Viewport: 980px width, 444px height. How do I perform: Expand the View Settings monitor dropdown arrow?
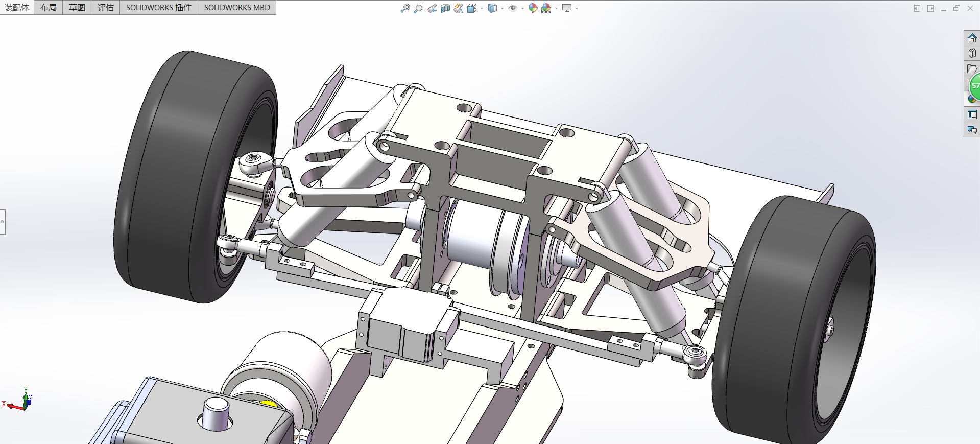pos(577,9)
